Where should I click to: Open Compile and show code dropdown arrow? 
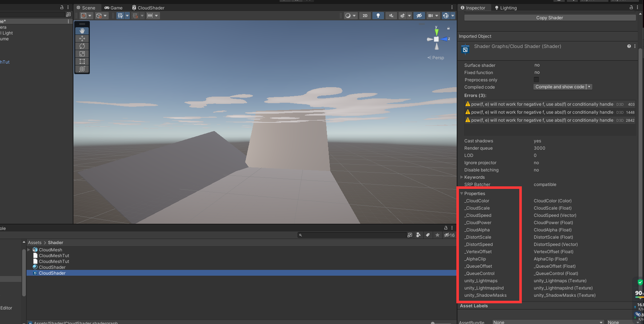point(589,87)
